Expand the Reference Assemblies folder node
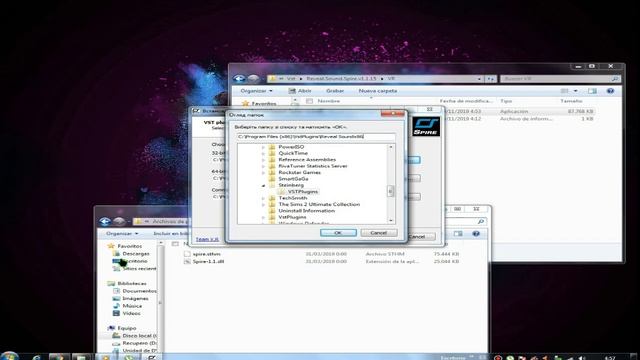This screenshot has height=360, width=640. click(263, 160)
